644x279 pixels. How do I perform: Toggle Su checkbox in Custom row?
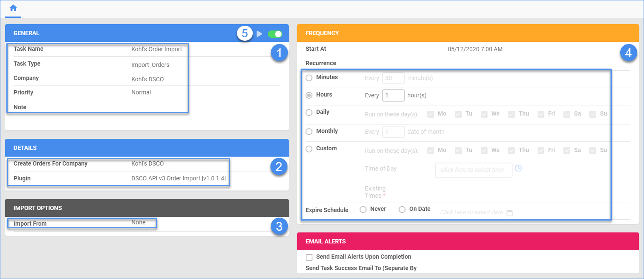click(593, 150)
